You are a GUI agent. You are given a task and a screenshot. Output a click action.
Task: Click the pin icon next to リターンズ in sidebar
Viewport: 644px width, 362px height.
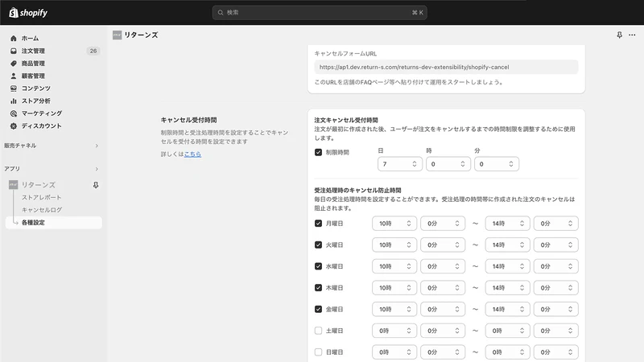coord(96,185)
